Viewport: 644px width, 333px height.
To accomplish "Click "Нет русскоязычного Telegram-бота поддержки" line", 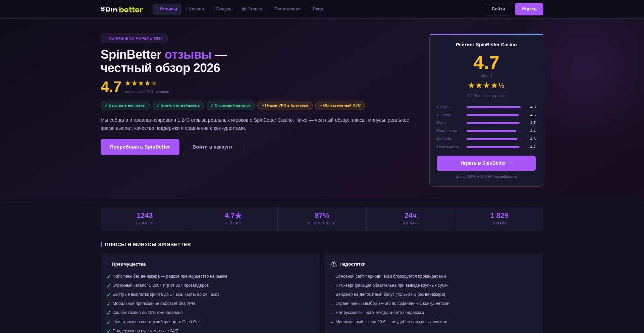I will click(x=380, y=313).
